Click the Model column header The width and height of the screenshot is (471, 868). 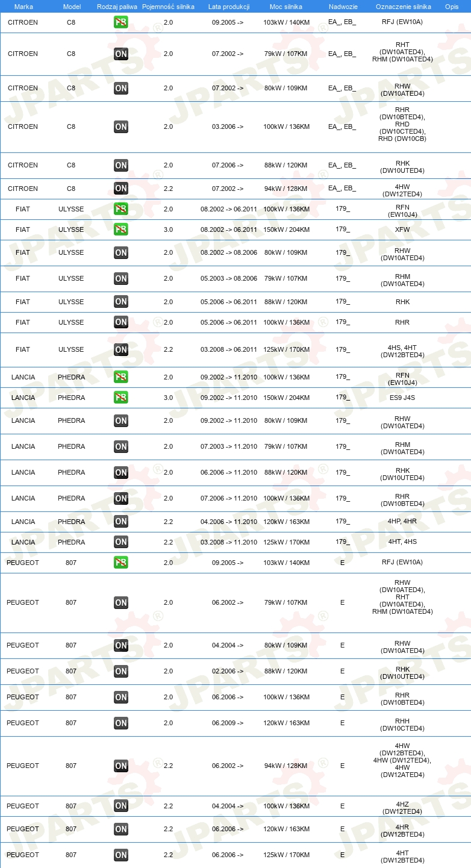tap(72, 7)
